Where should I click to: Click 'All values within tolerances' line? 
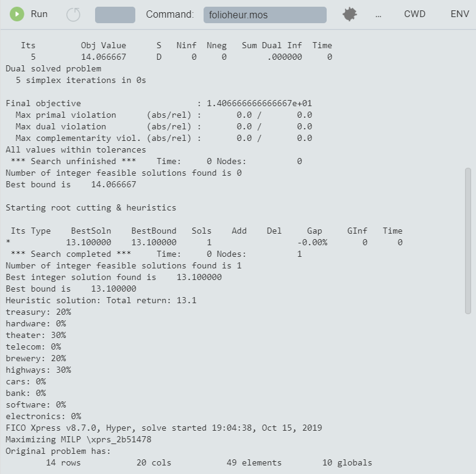point(76,150)
